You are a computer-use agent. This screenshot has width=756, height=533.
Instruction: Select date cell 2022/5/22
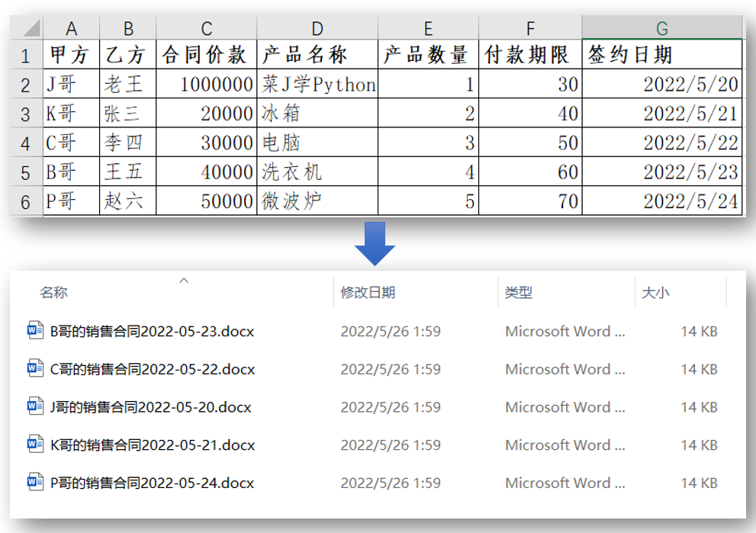[662, 143]
